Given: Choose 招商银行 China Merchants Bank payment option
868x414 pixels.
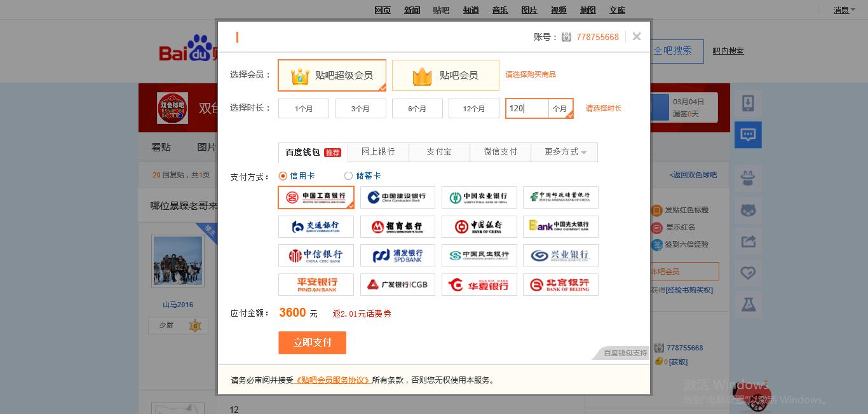Looking at the screenshot, I should [398, 226].
